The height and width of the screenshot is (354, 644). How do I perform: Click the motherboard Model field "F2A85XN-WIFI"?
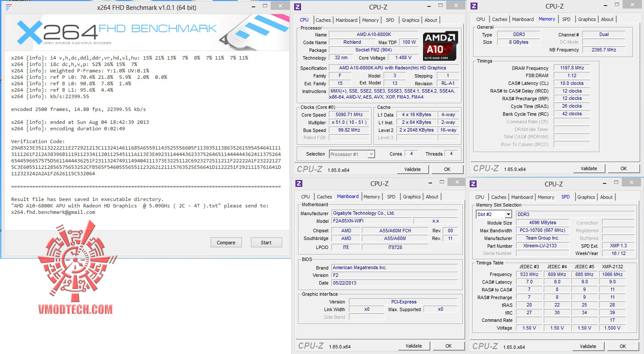372,221
